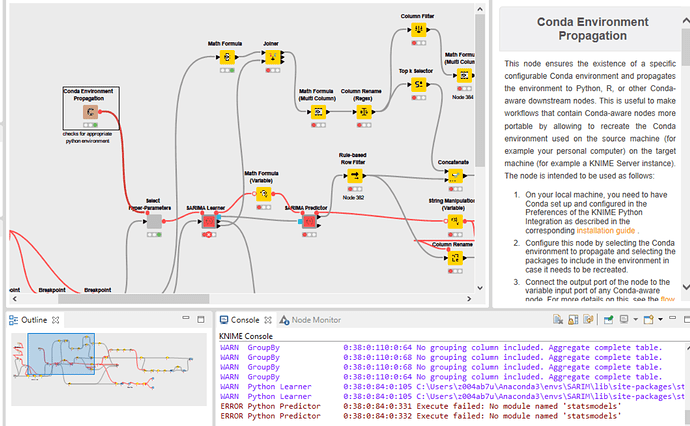Select the SARIMA Predictor node
690x426 pixels.
pyautogui.click(x=309, y=221)
